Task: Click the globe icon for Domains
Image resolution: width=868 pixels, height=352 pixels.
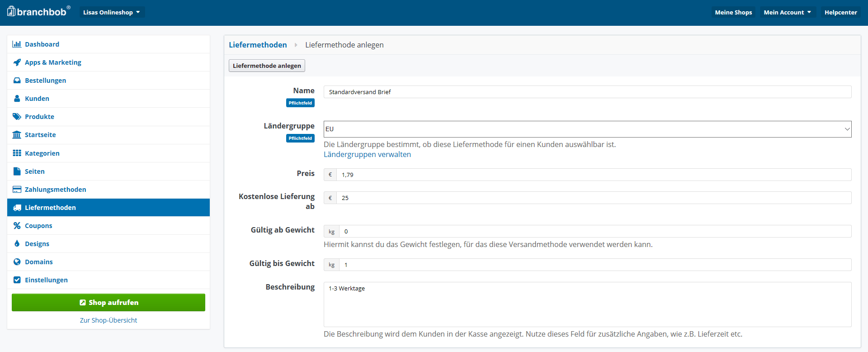Action: click(x=17, y=262)
